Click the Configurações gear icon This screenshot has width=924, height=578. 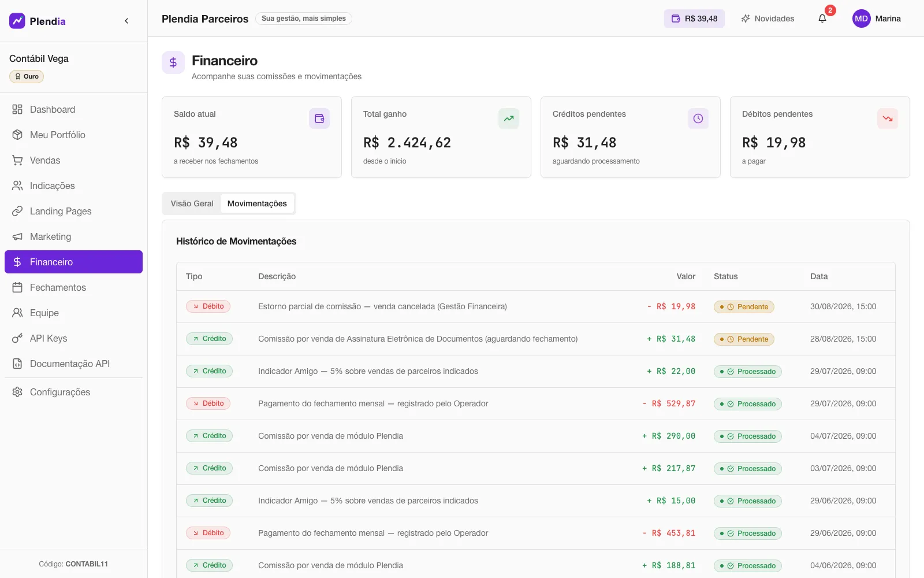[17, 392]
